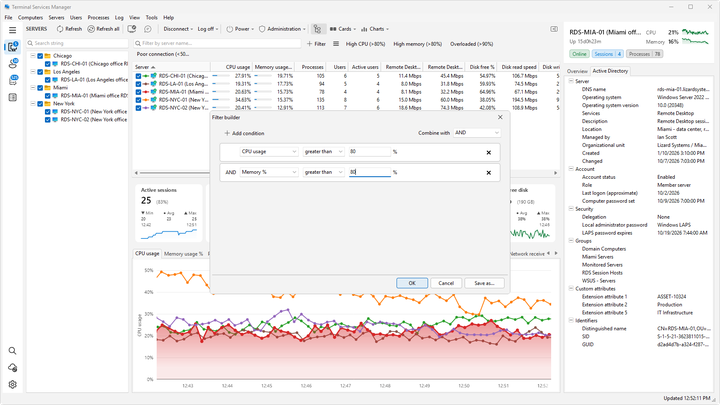Switch to the Overview tab
This screenshot has height=405, width=720.
(x=577, y=71)
